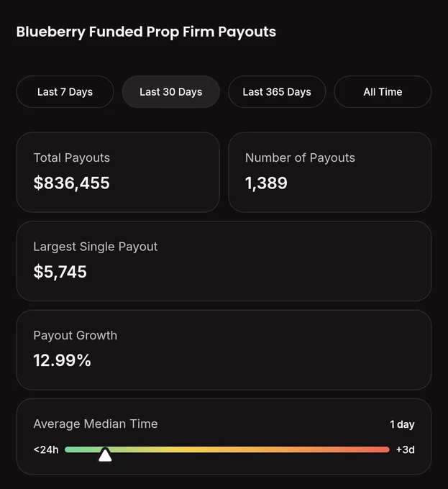Viewport: 448px width, 489px height.
Task: Click the Largest Single Payout card
Action: (x=224, y=261)
